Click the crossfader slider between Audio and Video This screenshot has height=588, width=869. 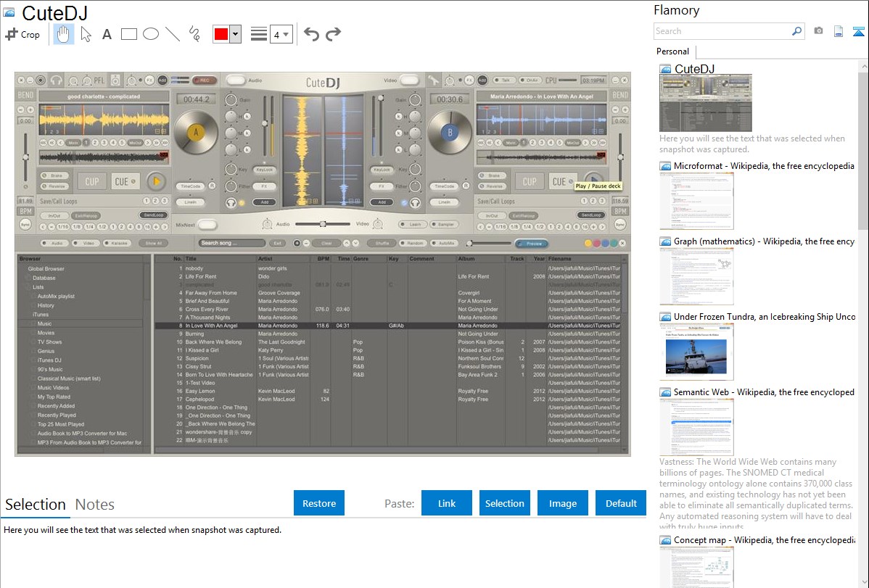pyautogui.click(x=323, y=225)
